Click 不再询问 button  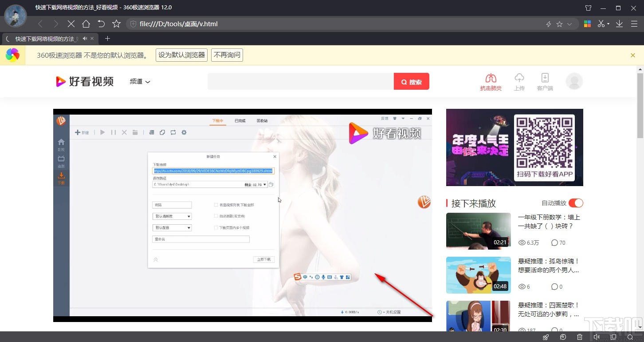(x=227, y=55)
